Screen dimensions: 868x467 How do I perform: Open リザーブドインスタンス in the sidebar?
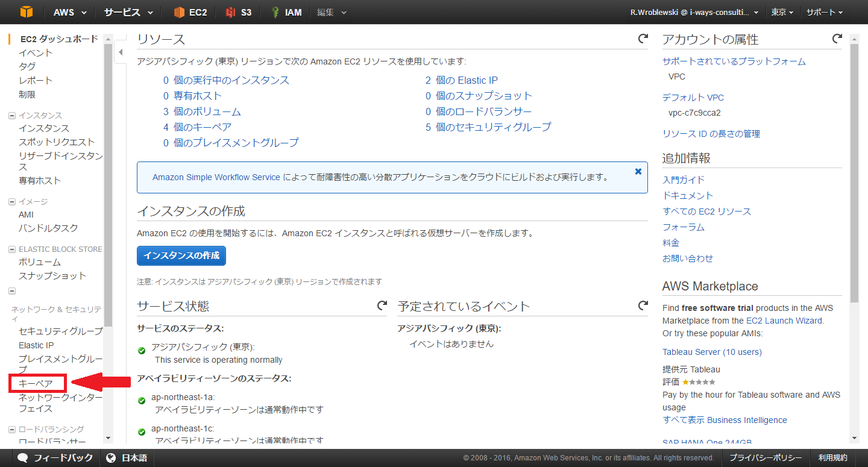point(61,161)
